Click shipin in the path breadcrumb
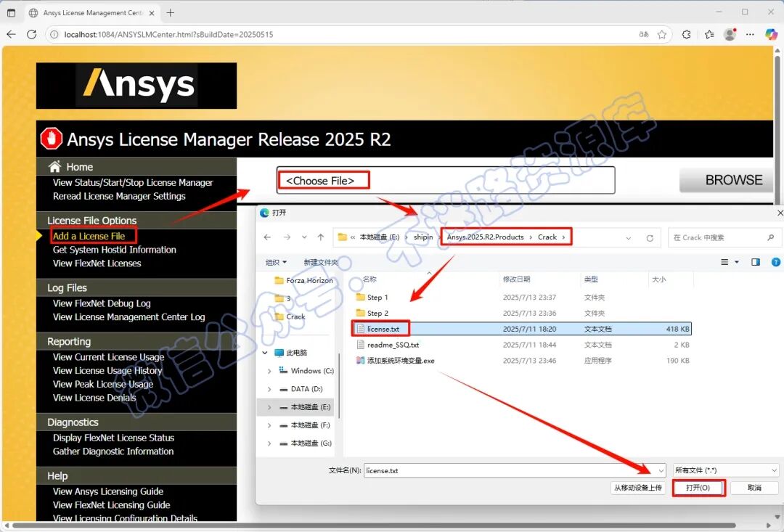 [423, 237]
